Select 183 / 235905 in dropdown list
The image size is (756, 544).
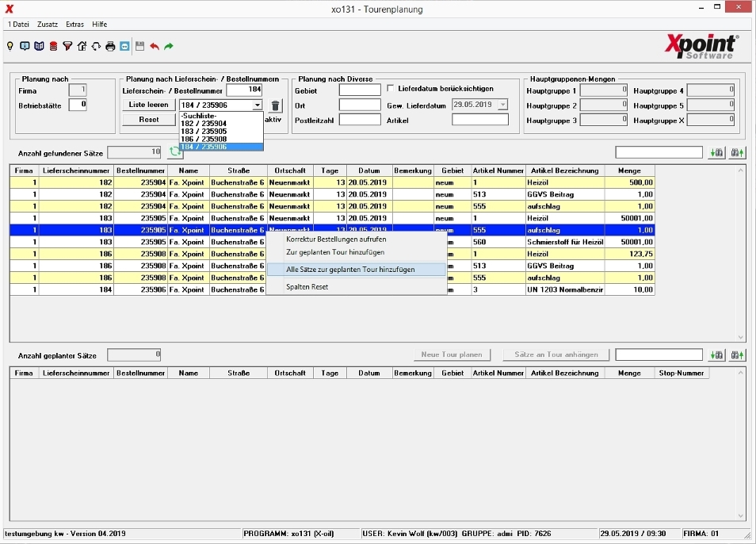click(221, 131)
